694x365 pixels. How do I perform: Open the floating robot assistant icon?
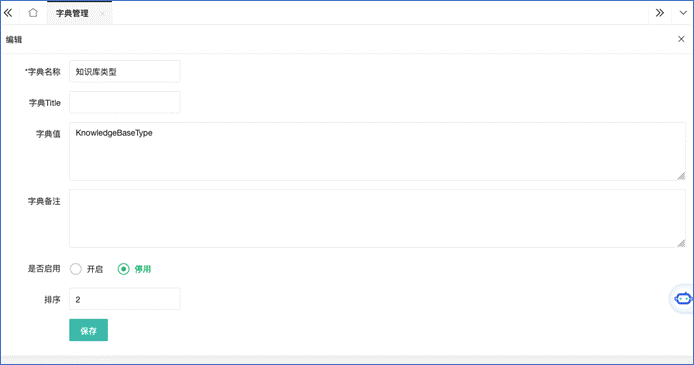tap(682, 299)
